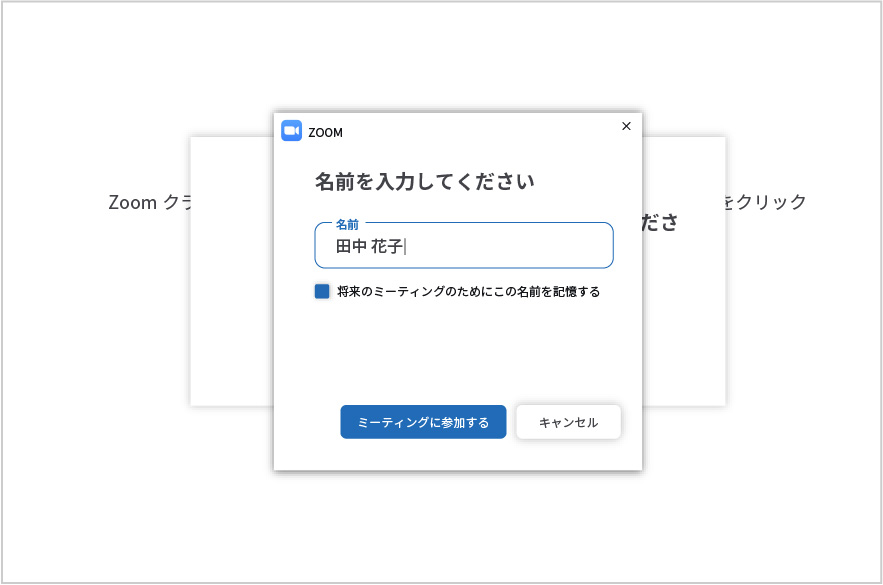The height and width of the screenshot is (585, 883).
Task: Select the blue camera icon in dialog header
Action: [293, 129]
